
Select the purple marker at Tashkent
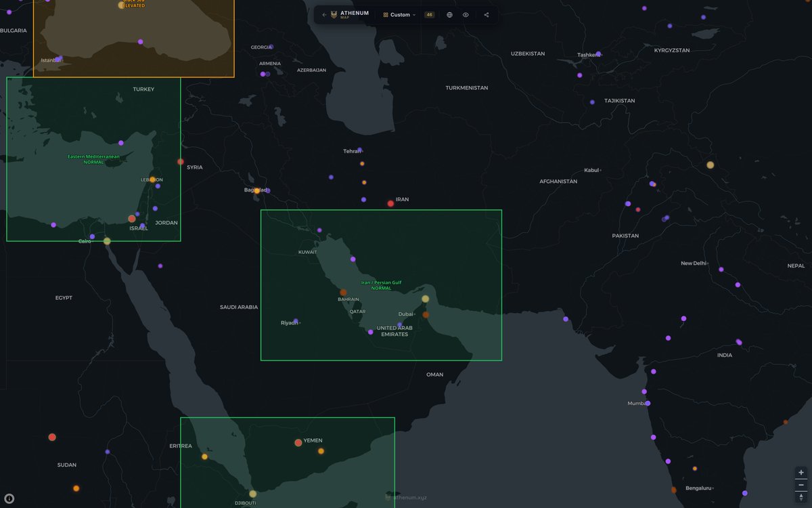(598, 54)
